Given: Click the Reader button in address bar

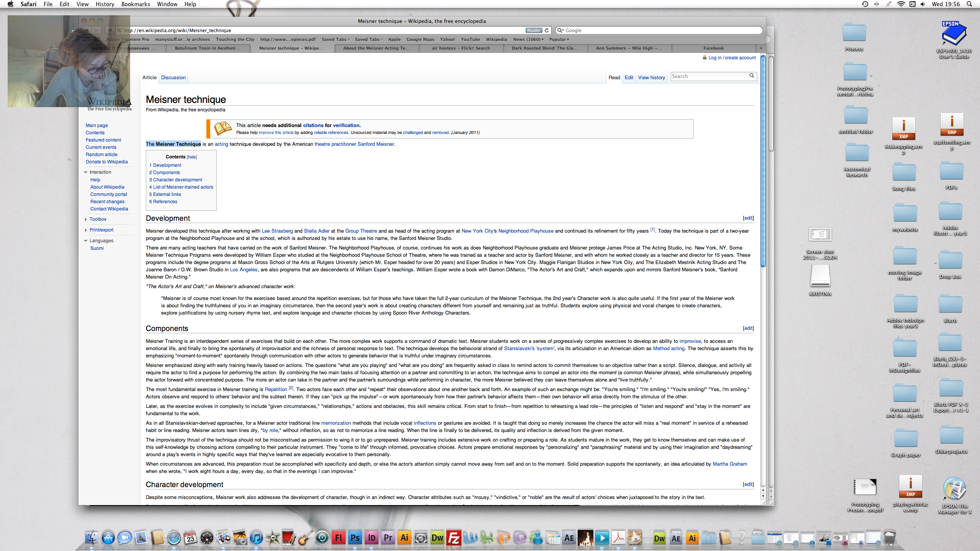Looking at the screenshot, I should coord(533,30).
